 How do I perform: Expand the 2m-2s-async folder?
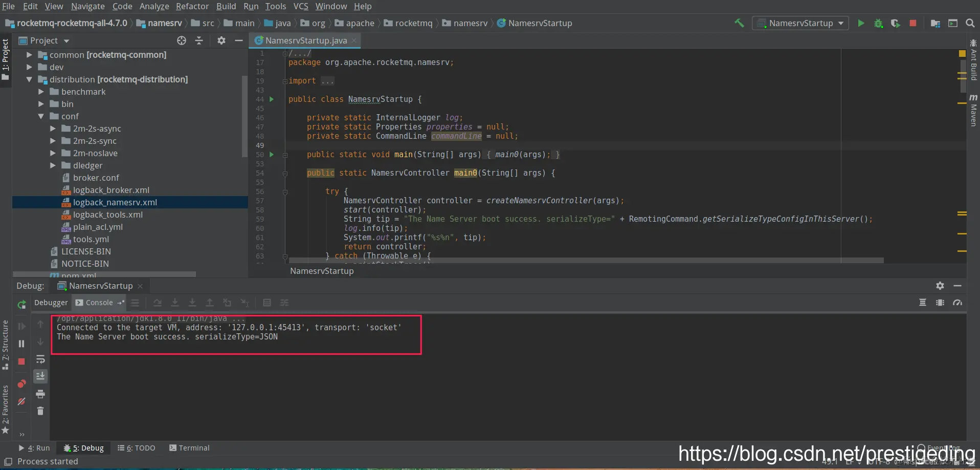(53, 129)
